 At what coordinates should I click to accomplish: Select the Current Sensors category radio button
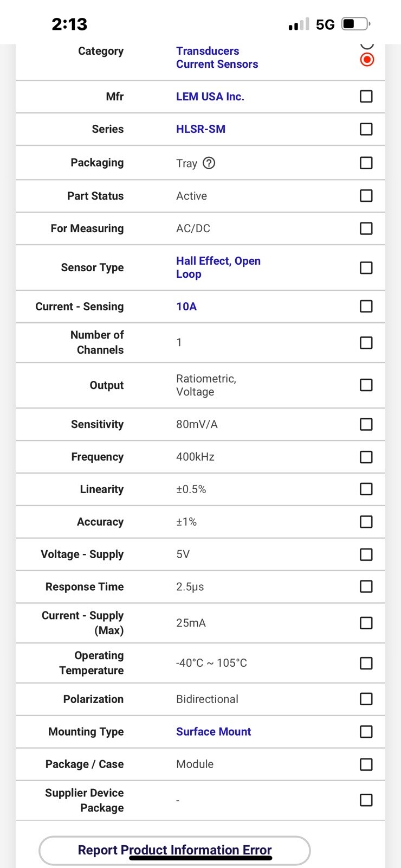[x=367, y=60]
